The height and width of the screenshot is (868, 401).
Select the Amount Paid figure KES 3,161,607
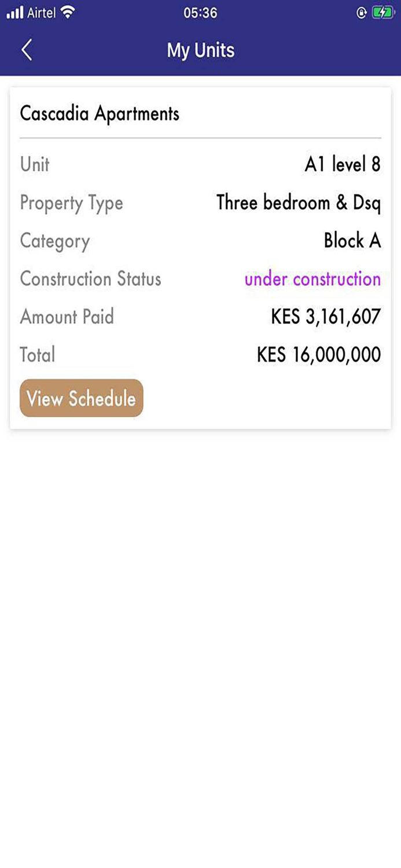[326, 317]
